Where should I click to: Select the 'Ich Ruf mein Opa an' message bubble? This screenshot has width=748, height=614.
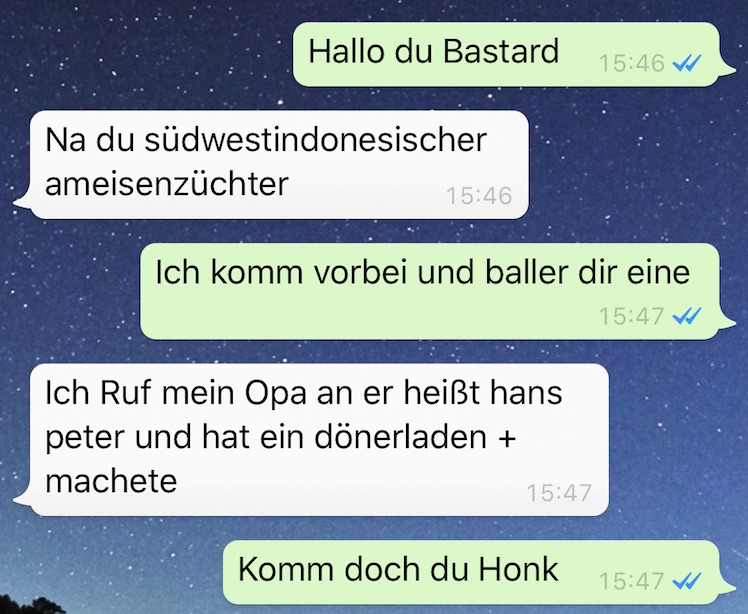click(x=315, y=439)
